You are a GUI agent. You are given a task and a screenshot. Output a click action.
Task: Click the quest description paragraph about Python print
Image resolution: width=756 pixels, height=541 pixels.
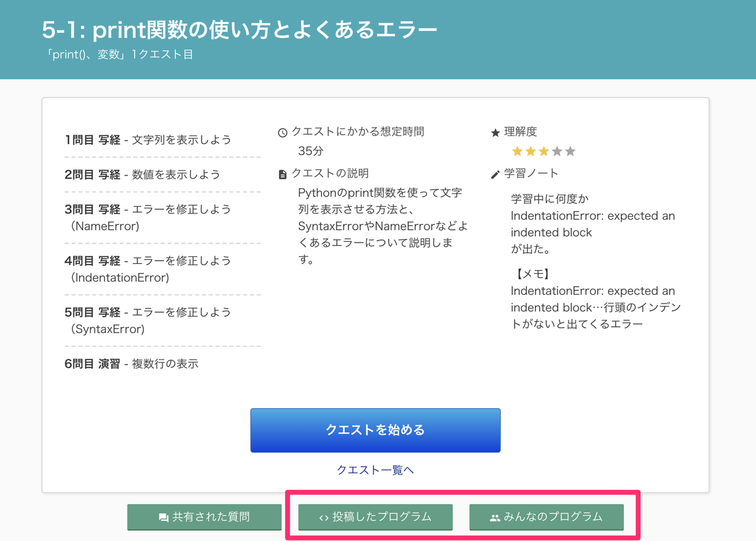pyautogui.click(x=383, y=225)
